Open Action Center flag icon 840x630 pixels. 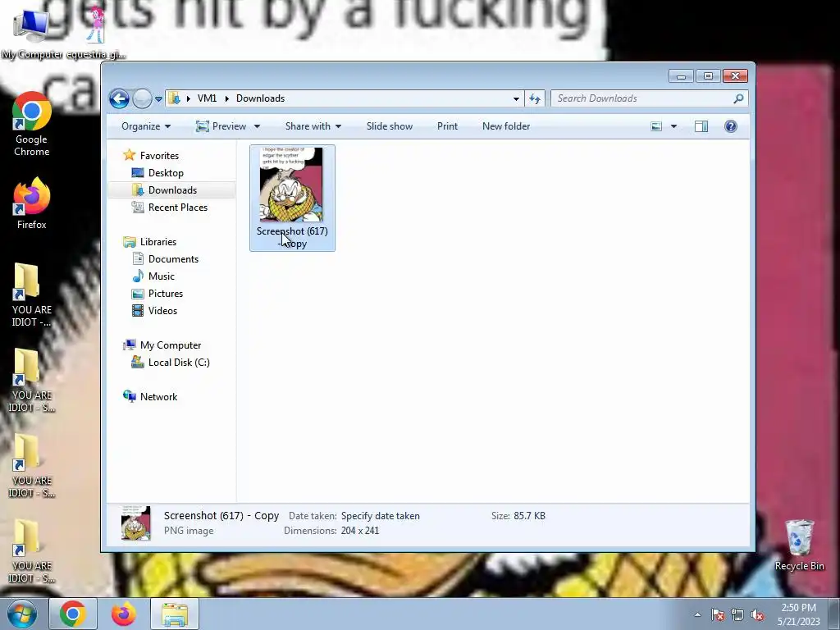tap(718, 615)
